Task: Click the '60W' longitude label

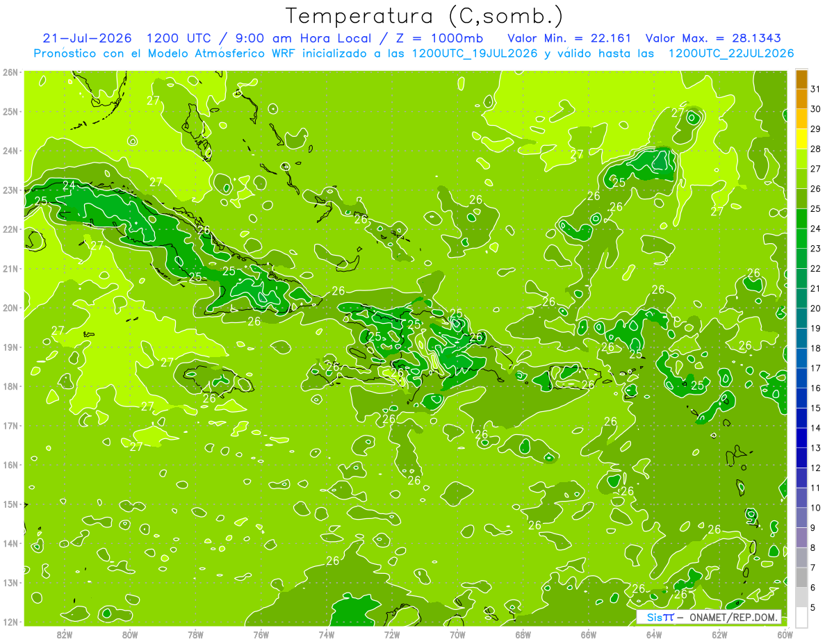Action: tap(785, 634)
